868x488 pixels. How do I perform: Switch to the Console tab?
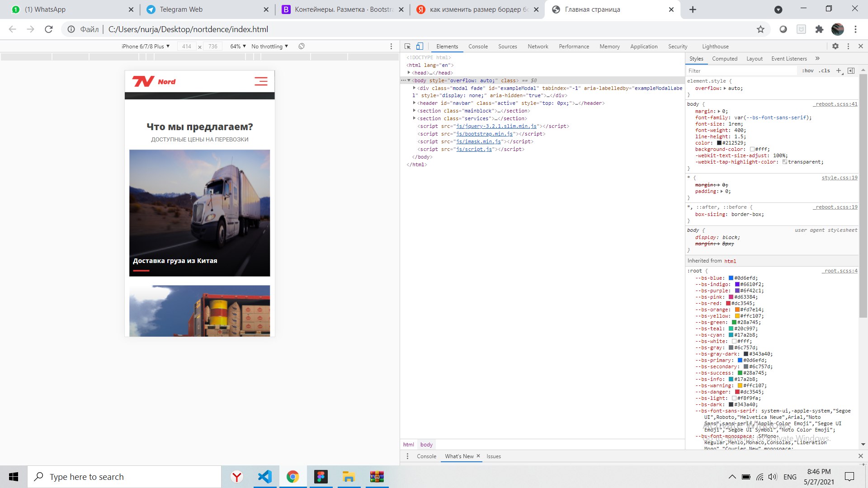pos(478,46)
